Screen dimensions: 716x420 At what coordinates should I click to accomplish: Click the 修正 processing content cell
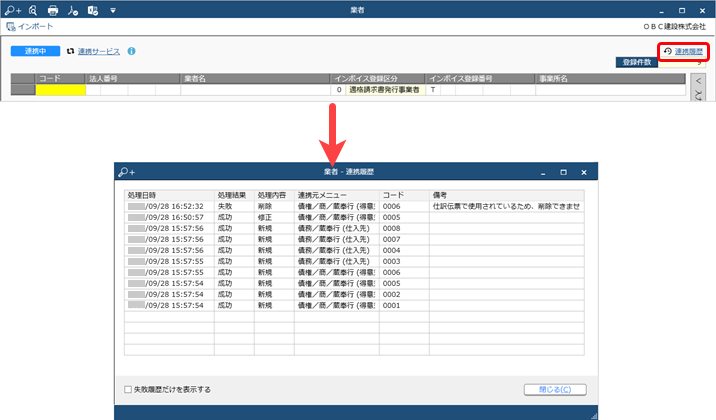pos(274,217)
